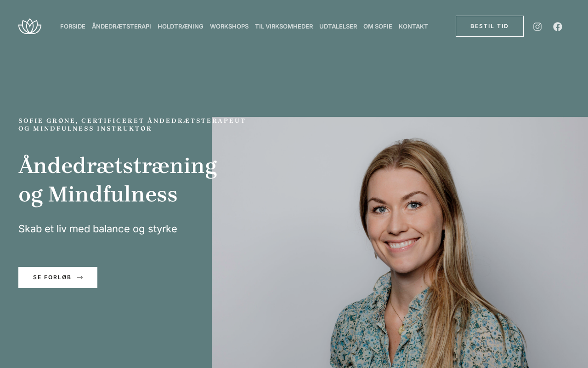The image size is (588, 368).
Task: Open Om Sofie page
Action: tap(378, 26)
